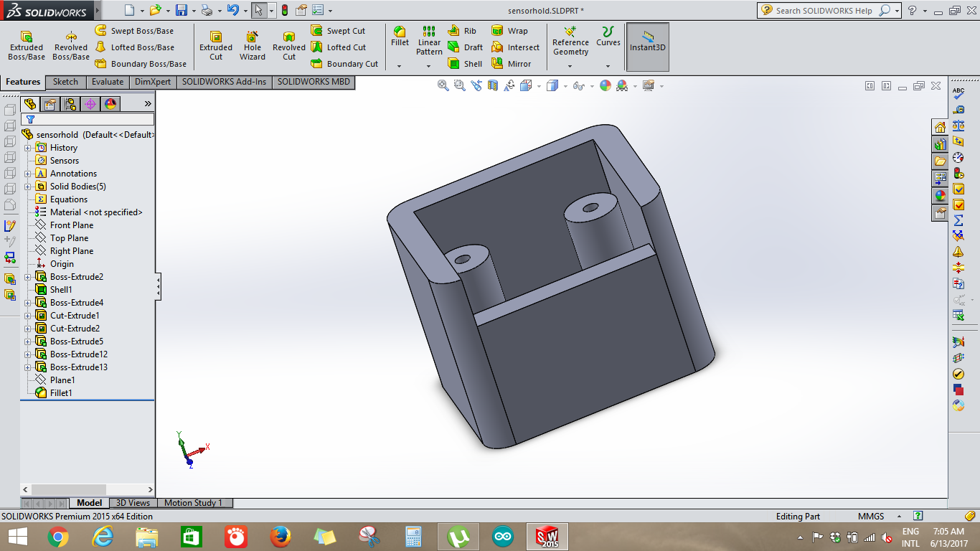
Task: Choose Boundary Boss/Base feature
Action: click(141, 64)
